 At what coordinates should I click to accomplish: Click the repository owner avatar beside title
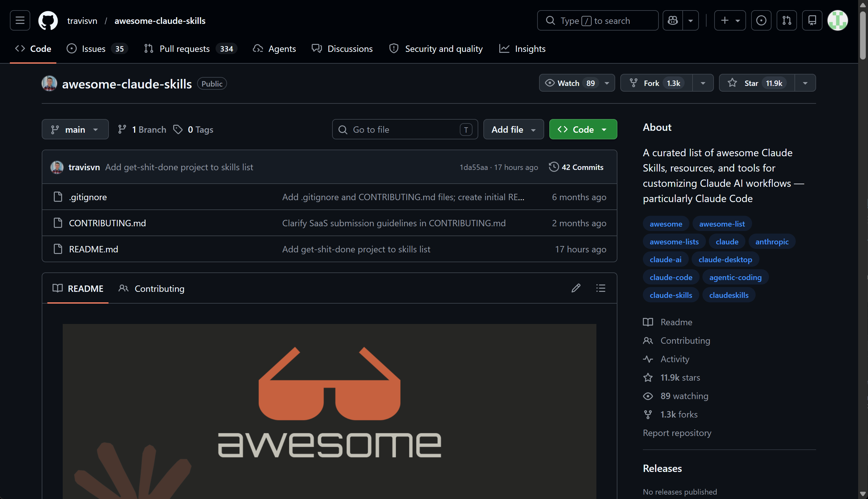pos(49,83)
